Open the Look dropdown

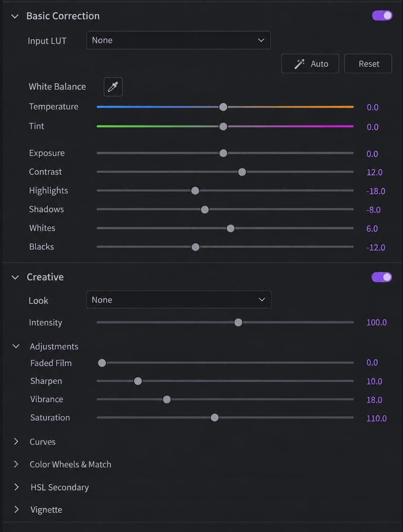pyautogui.click(x=179, y=300)
